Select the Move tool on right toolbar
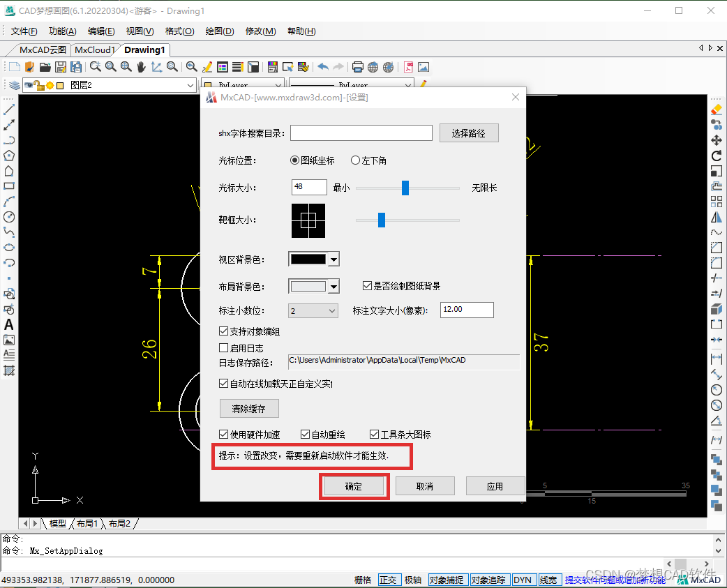727x588 pixels. click(717, 140)
